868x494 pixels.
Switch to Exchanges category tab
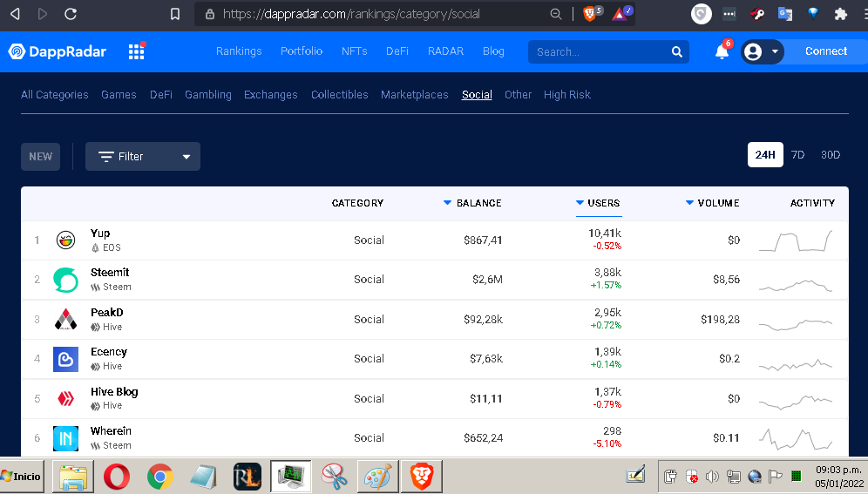point(271,95)
